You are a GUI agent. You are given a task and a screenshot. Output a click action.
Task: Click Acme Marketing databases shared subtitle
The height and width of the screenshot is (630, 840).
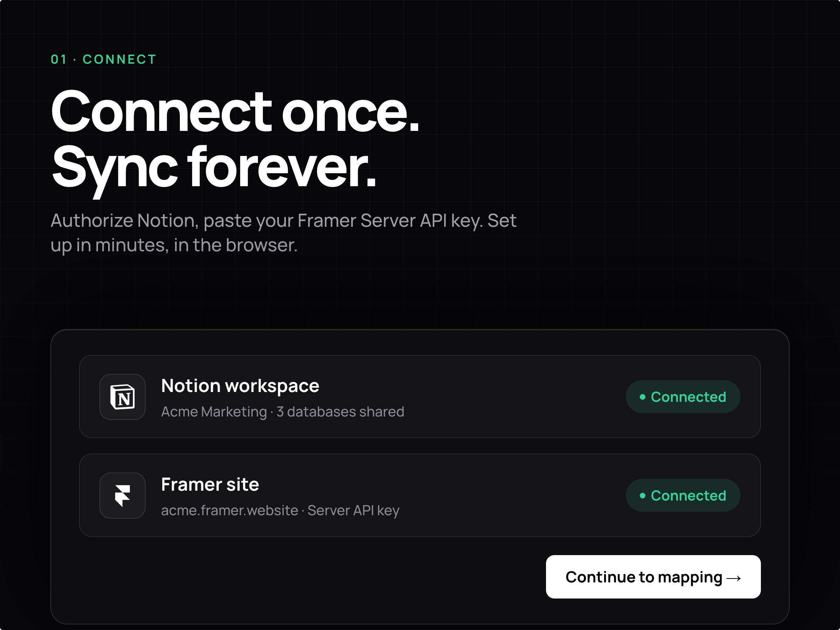coord(282,412)
